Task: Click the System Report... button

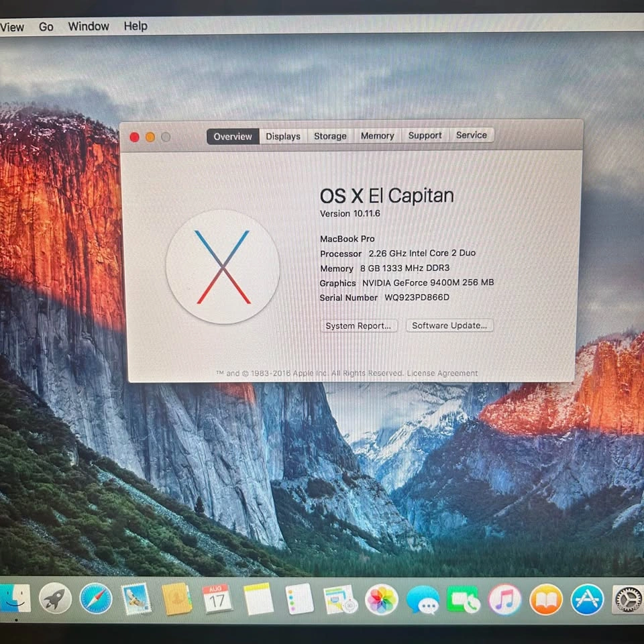Action: pos(358,326)
